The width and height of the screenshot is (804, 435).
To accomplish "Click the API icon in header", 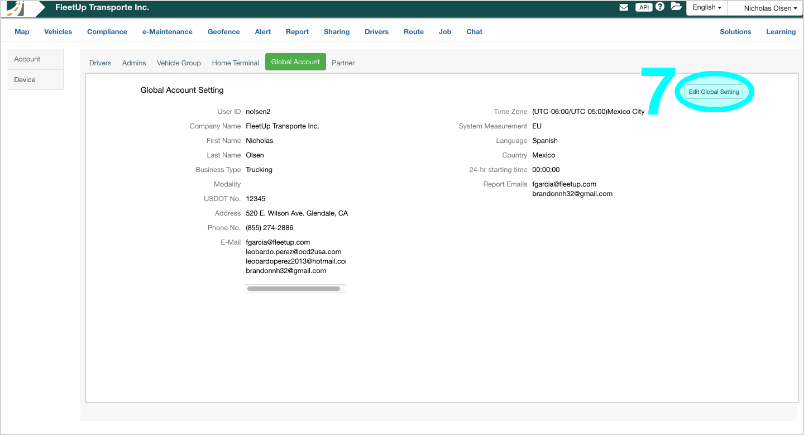I will [644, 8].
